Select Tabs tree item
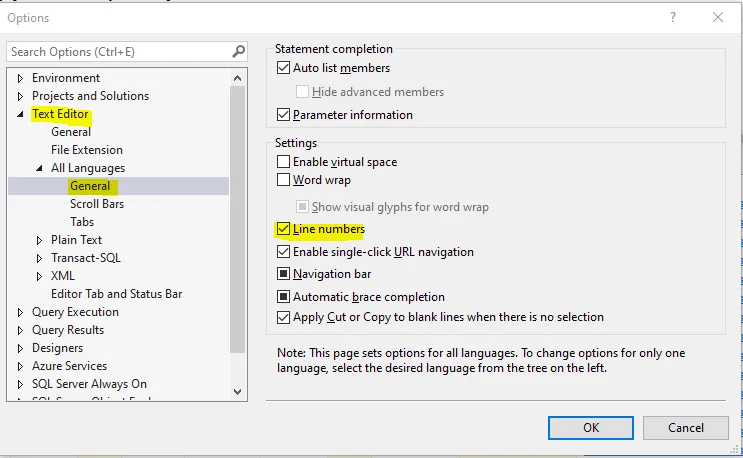 point(82,222)
